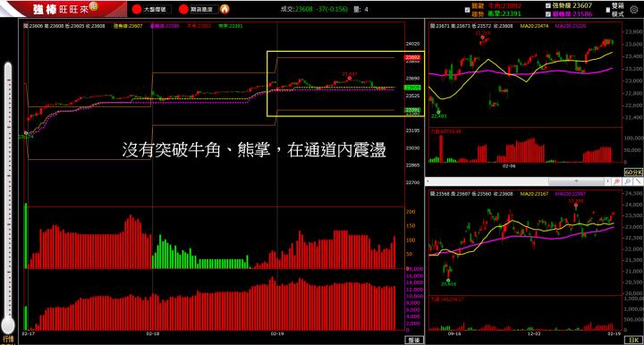Click the 02-18 date label
This screenshot has height=345, width=644.
tap(152, 334)
